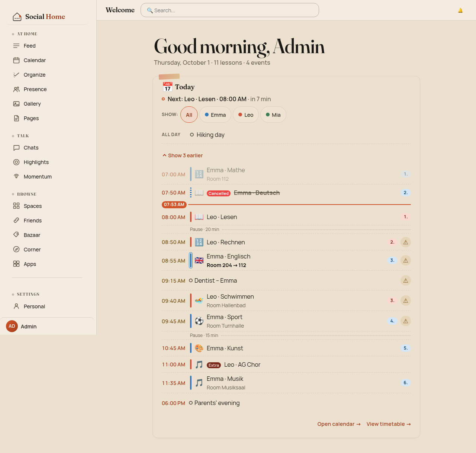This screenshot has width=476, height=453.
Task: Collapse the Show 3 earlier entries
Action: coord(183,155)
